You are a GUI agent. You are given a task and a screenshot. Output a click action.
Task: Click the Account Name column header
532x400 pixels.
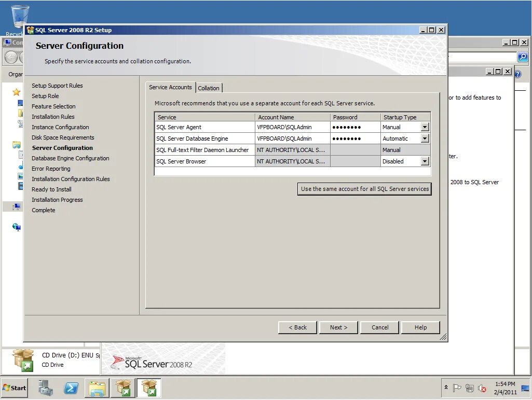(292, 117)
